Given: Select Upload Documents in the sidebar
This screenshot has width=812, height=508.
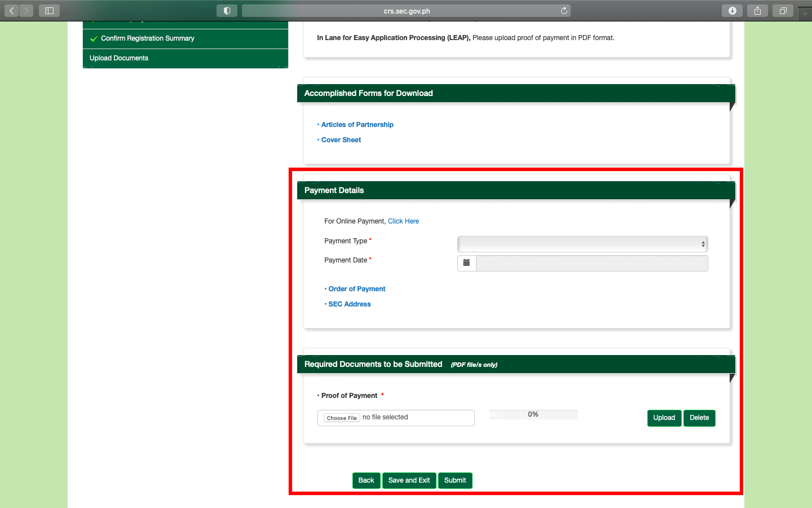Looking at the screenshot, I should pyautogui.click(x=119, y=58).
